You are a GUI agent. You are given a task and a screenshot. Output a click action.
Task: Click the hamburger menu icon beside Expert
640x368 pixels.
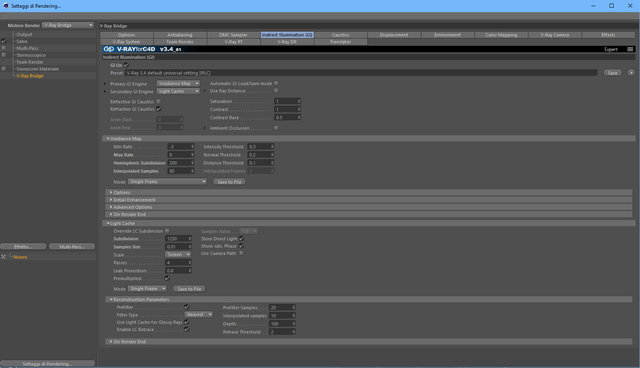[630, 49]
